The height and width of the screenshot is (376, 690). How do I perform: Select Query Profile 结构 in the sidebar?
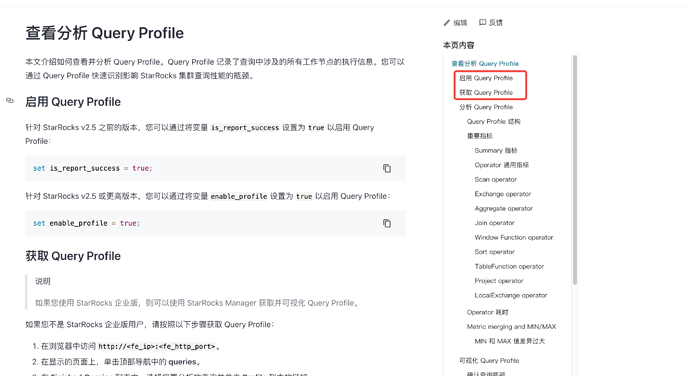(x=493, y=122)
